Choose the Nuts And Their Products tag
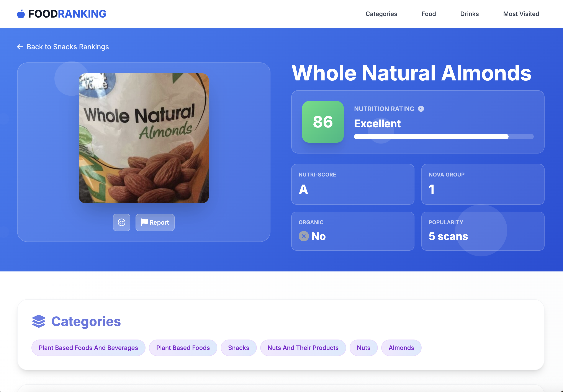This screenshot has width=563, height=392. (303, 348)
